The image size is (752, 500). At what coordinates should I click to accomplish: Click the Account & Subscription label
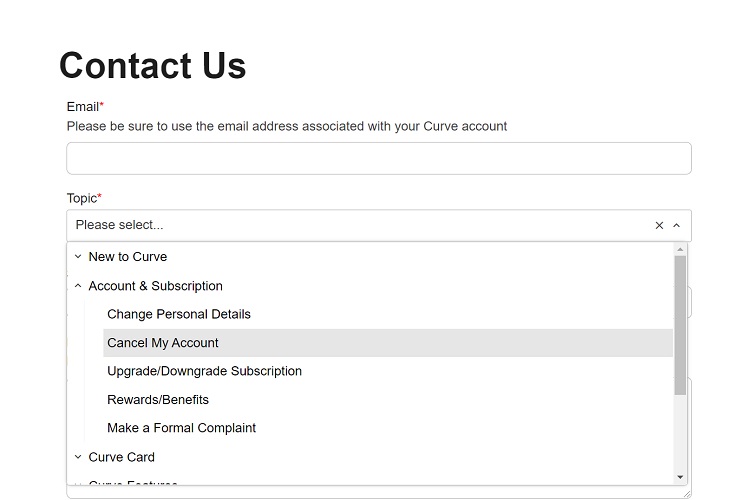tap(155, 286)
